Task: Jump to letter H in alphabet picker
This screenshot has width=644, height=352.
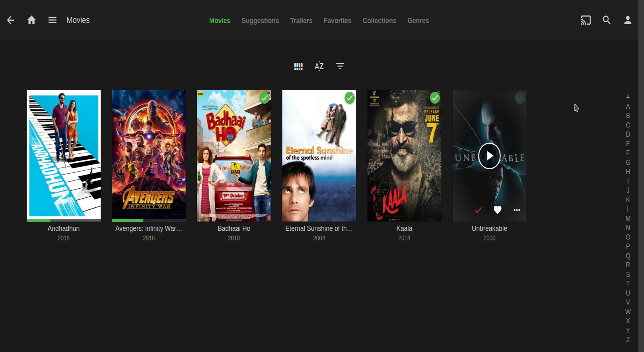Action: (x=628, y=172)
